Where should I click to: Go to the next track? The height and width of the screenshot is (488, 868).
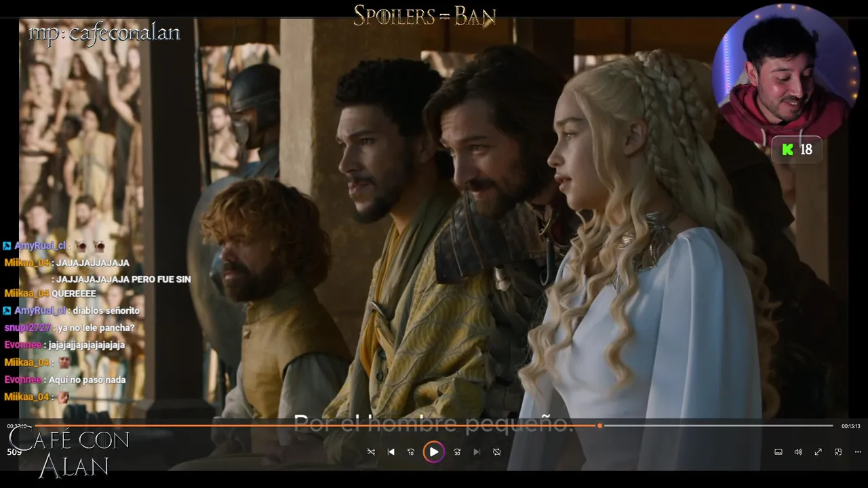[477, 452]
